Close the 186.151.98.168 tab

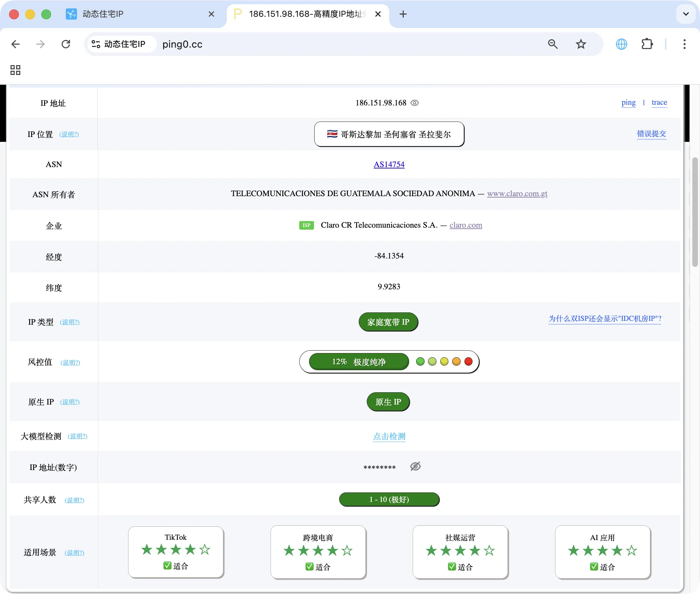pyautogui.click(x=378, y=14)
